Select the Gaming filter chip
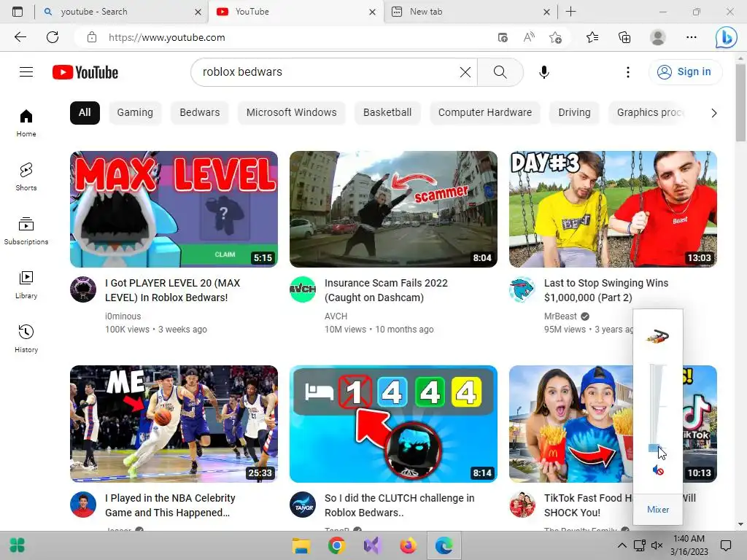This screenshot has height=560, width=747. tap(135, 113)
